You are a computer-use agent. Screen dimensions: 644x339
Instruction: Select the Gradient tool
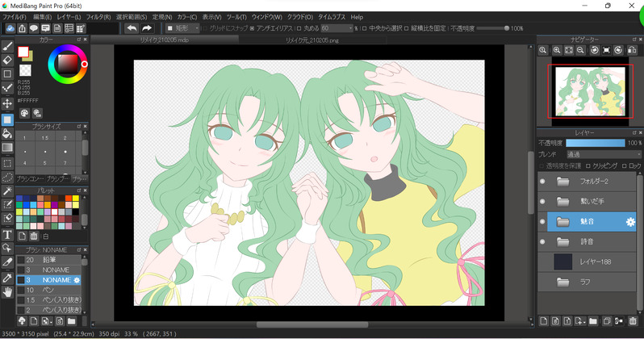pos(7,148)
